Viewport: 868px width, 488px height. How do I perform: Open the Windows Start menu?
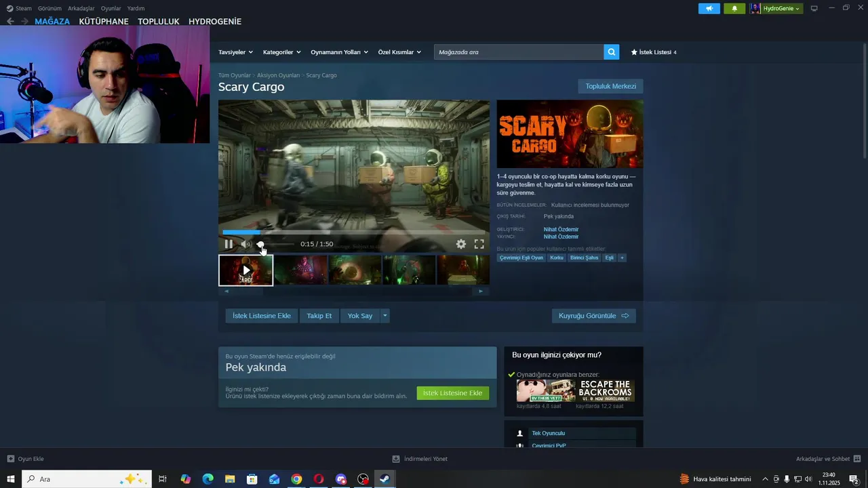tap(11, 479)
